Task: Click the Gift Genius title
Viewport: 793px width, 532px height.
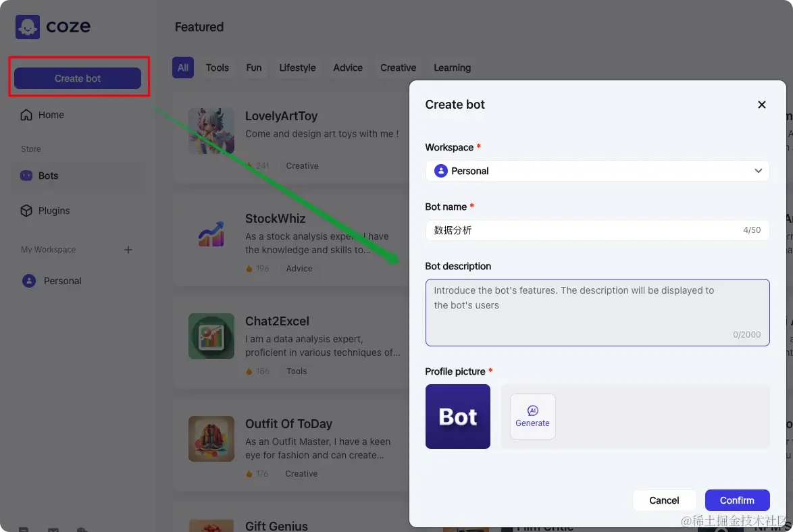Action: click(276, 526)
